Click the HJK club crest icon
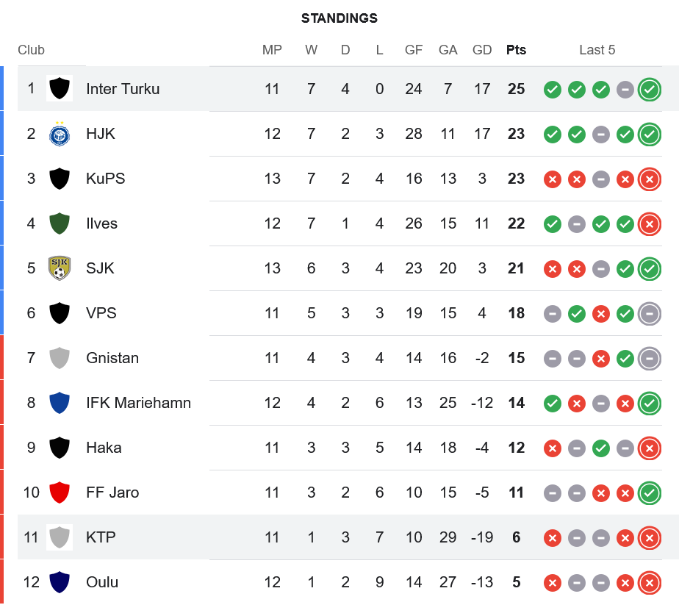679x616 pixels. (x=60, y=134)
